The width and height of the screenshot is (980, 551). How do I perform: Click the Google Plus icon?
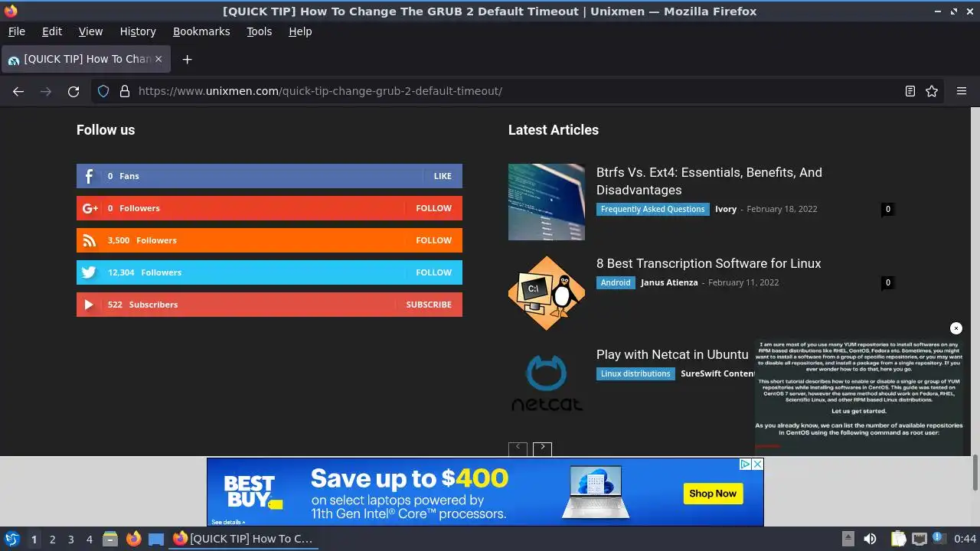(90, 208)
